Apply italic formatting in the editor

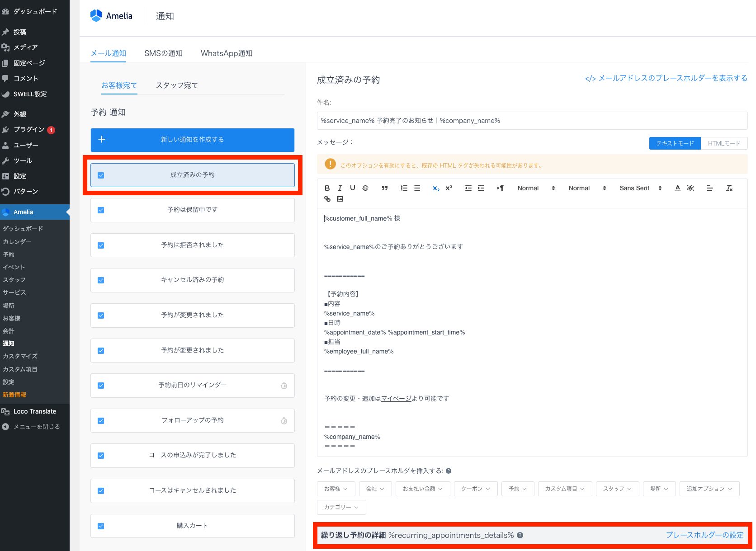click(x=340, y=188)
